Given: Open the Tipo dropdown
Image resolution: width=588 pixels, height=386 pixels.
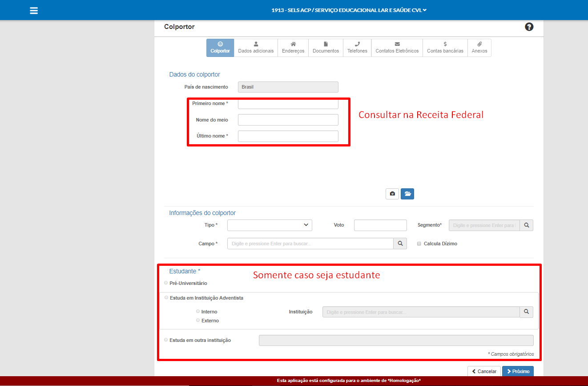Looking at the screenshot, I should pos(270,225).
